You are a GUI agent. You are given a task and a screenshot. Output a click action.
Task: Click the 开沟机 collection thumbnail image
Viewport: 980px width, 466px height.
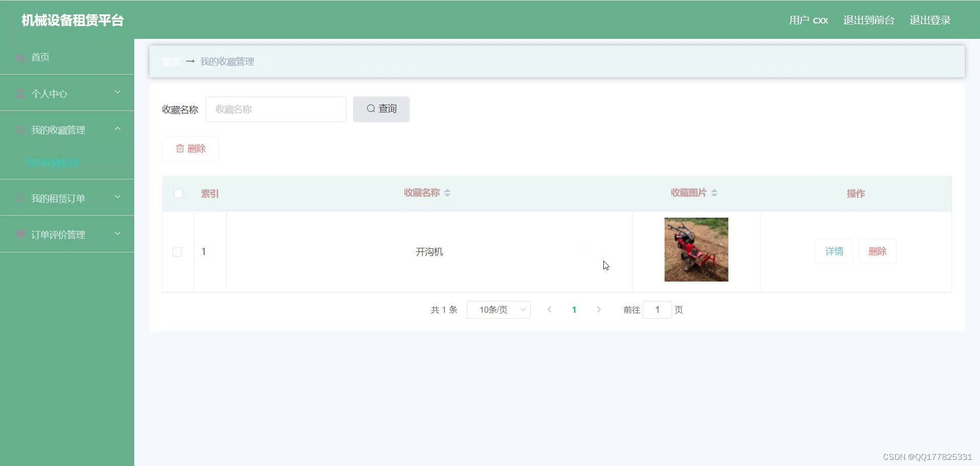pyautogui.click(x=696, y=249)
